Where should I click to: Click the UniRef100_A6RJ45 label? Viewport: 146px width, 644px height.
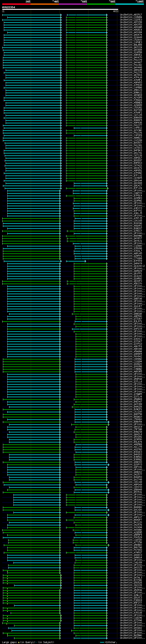pos(131,253)
